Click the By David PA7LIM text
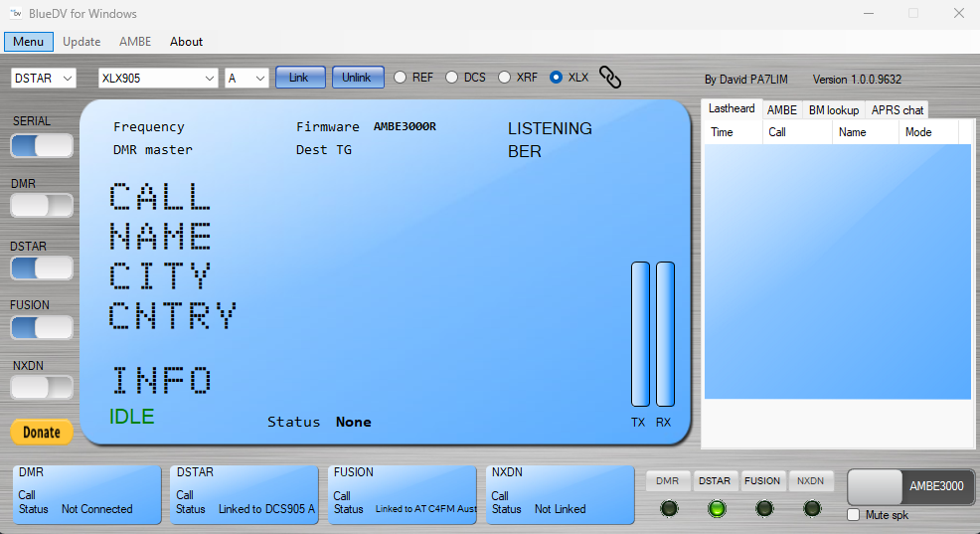Viewport: 980px width, 534px height. [746, 80]
